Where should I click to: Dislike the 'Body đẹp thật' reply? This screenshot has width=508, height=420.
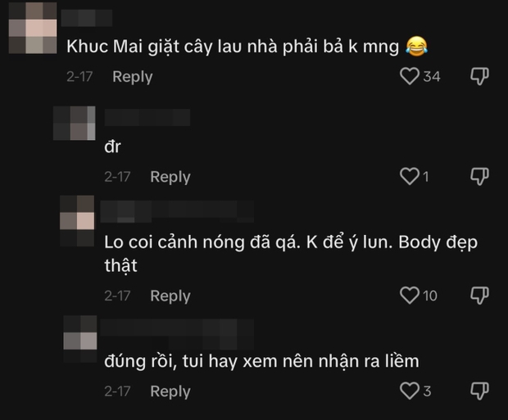(x=479, y=296)
